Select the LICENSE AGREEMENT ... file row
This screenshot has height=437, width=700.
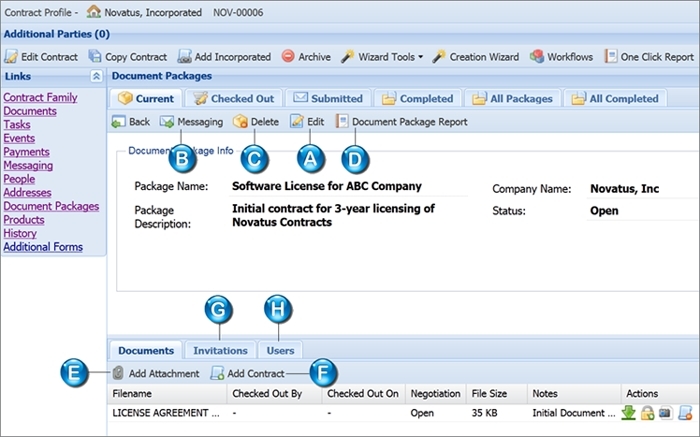click(401, 413)
